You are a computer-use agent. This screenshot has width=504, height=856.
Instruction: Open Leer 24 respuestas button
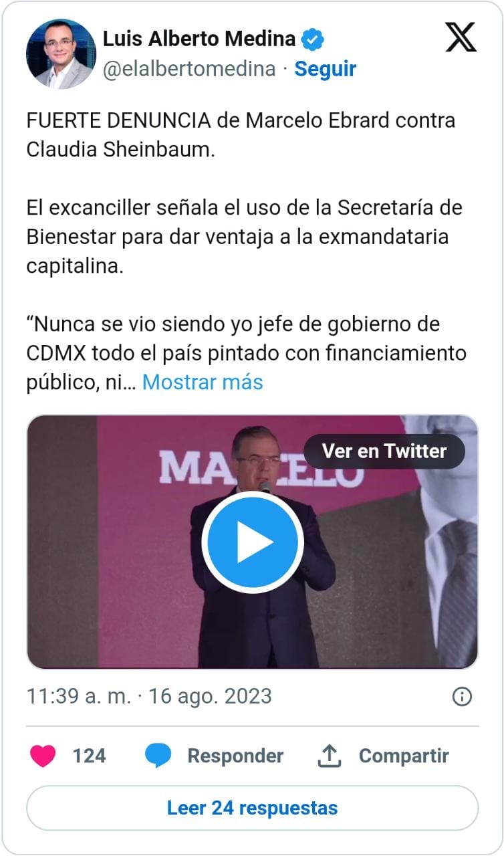253,808
